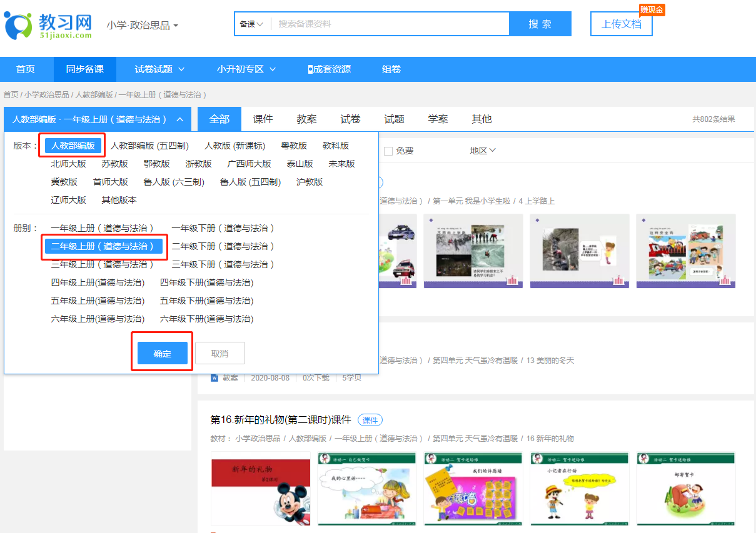Switch to the 试题 tab
Image resolution: width=756 pixels, height=533 pixels.
point(395,119)
